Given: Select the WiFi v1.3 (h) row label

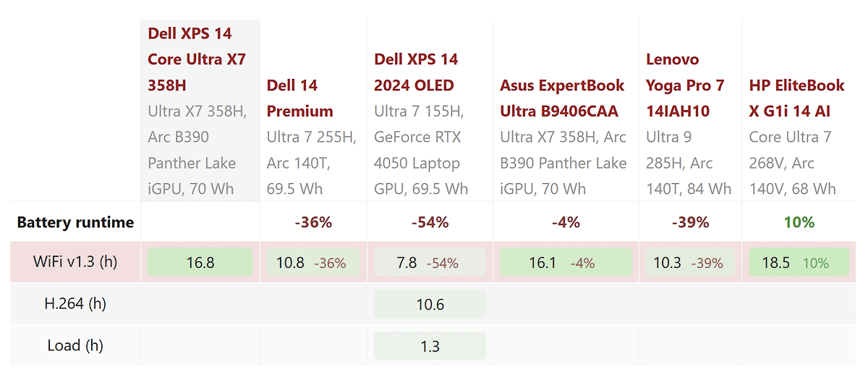Looking at the screenshot, I should coord(75,261).
